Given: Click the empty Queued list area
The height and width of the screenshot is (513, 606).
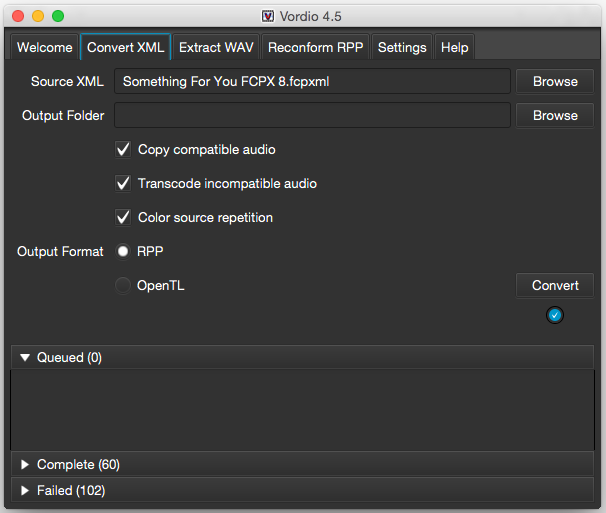Looking at the screenshot, I should click(x=302, y=410).
